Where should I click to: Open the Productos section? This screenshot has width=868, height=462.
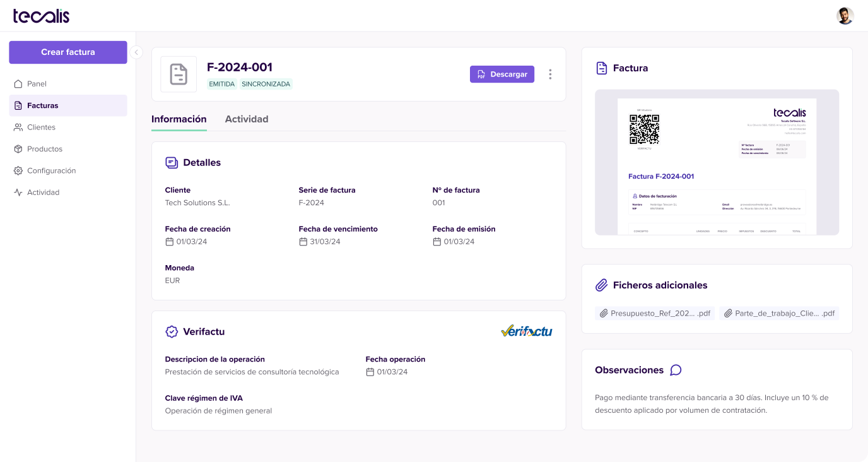point(44,149)
